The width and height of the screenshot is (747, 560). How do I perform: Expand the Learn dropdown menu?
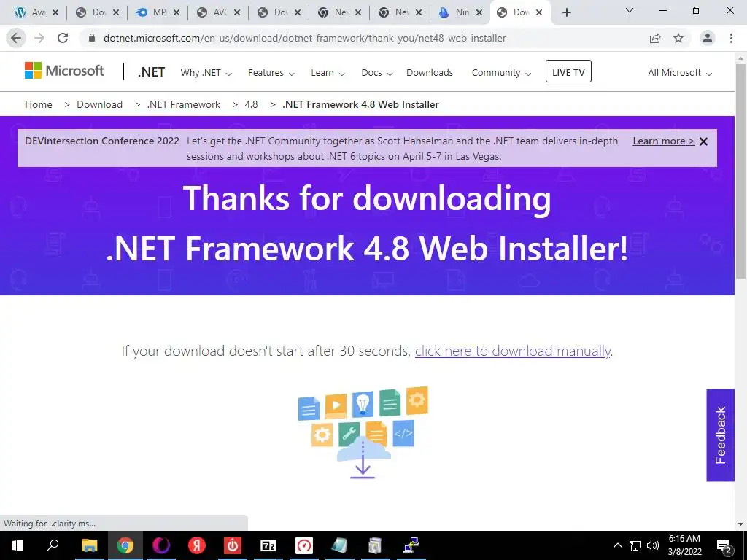(x=328, y=73)
